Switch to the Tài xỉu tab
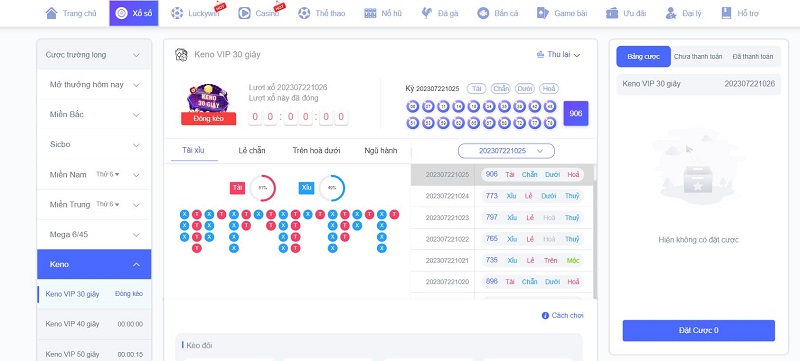Image resolution: width=800 pixels, height=361 pixels. point(193,150)
